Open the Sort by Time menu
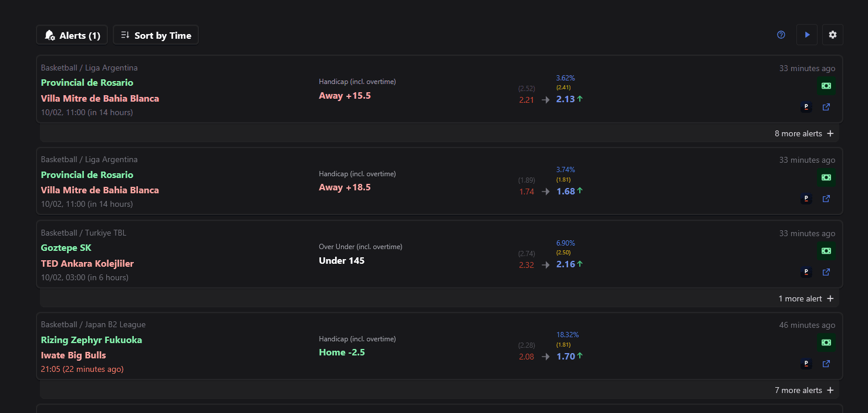This screenshot has width=868, height=413. coord(156,35)
